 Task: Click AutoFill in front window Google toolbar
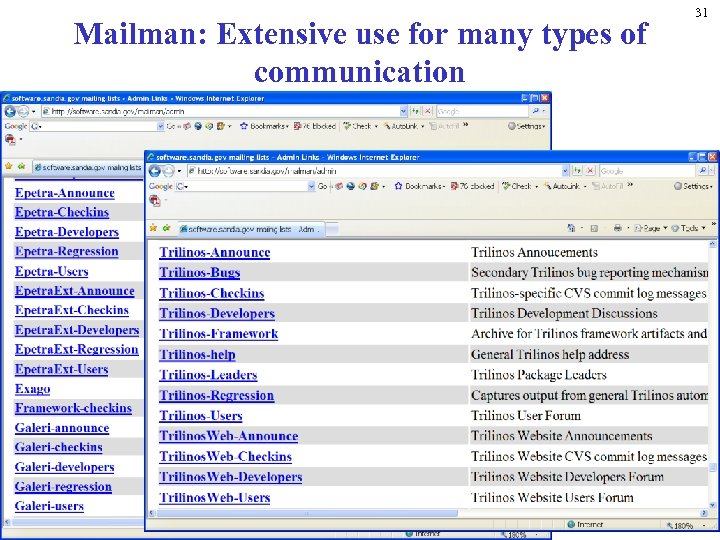coord(608,186)
